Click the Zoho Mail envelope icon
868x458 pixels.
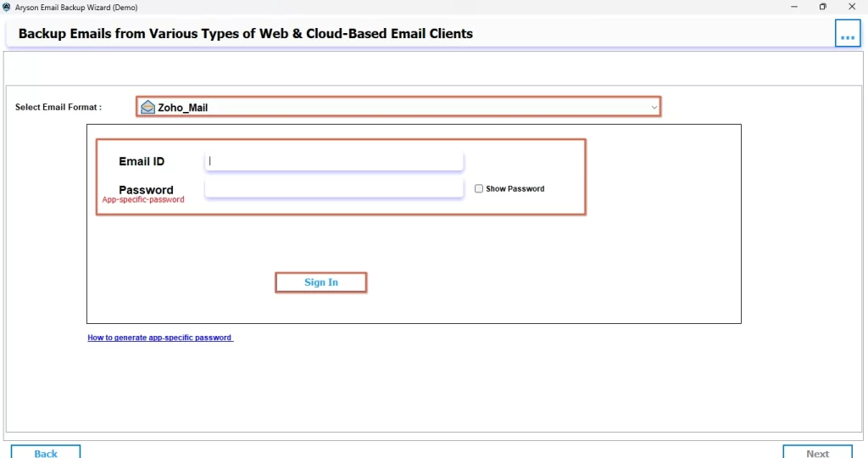tap(147, 107)
